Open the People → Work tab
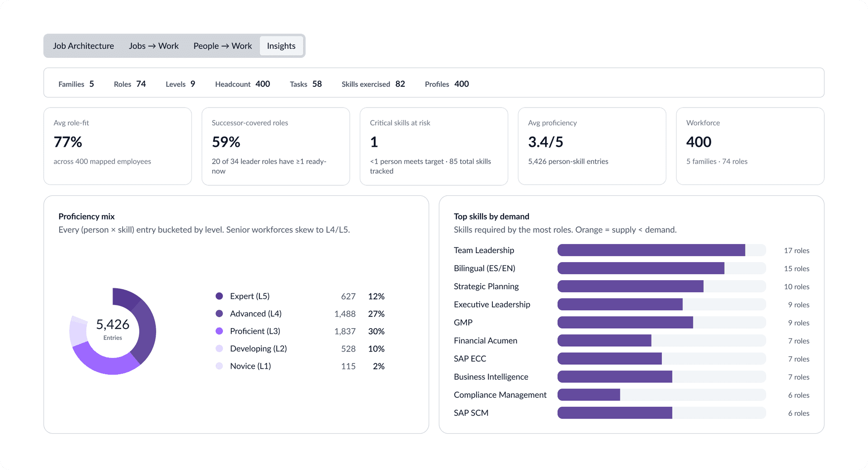The width and height of the screenshot is (868, 470). (222, 46)
